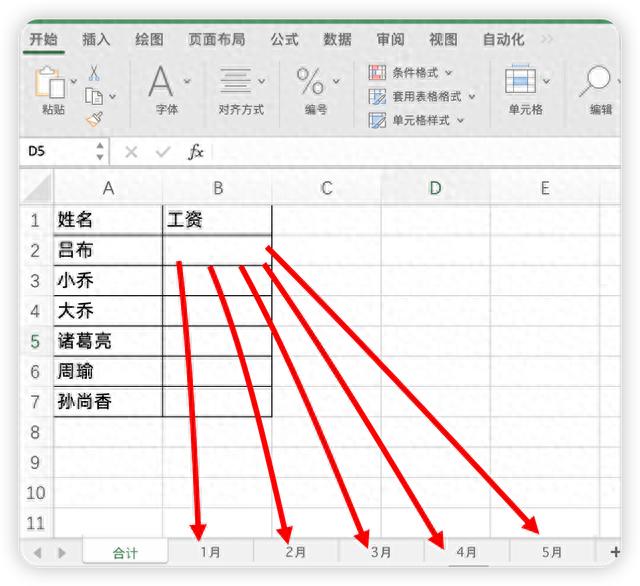Viewport: 640px width, 586px height.
Task: Select cell containing 姓名
Action: (x=108, y=220)
